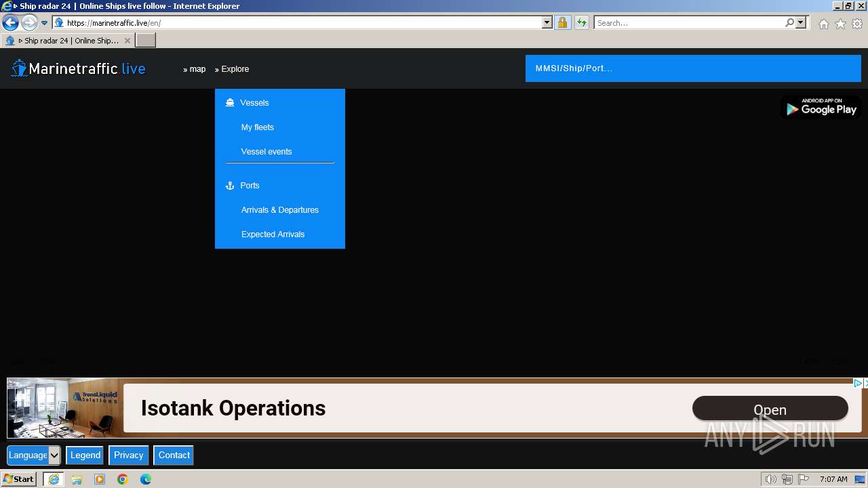The height and width of the screenshot is (488, 868).
Task: Click the Show desktop button
Action: tap(860, 479)
